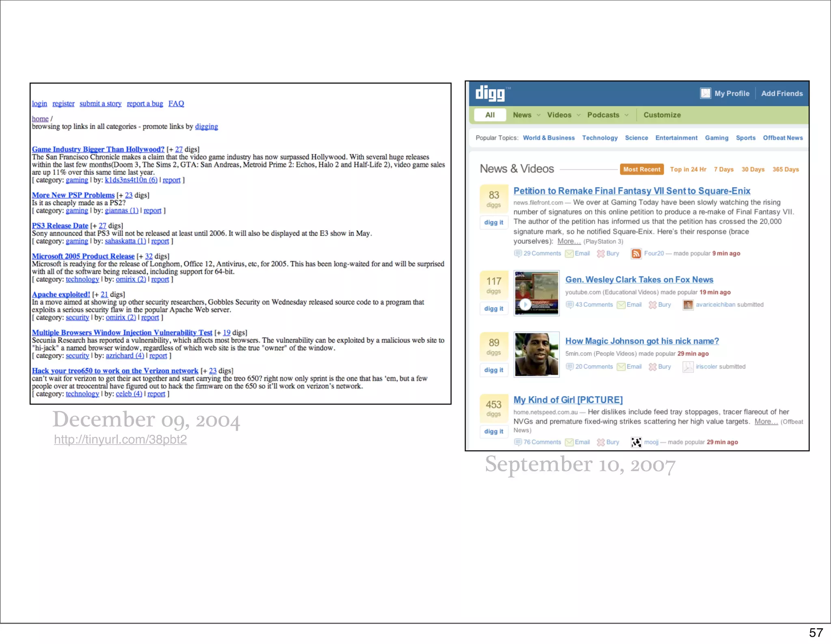
Task: Open Game Industry Bigger Than Hollywood? story
Action: 98,149
